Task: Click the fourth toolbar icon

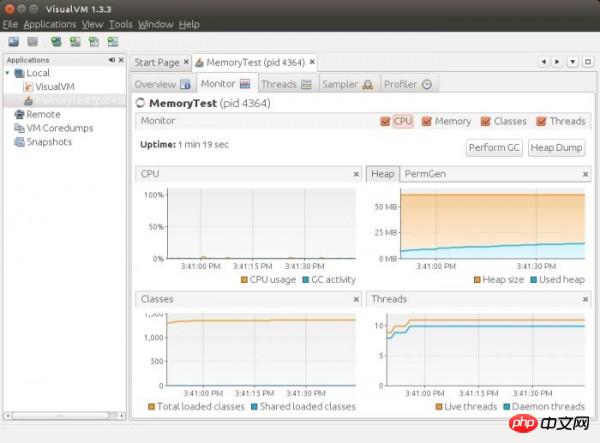Action: pos(75,41)
